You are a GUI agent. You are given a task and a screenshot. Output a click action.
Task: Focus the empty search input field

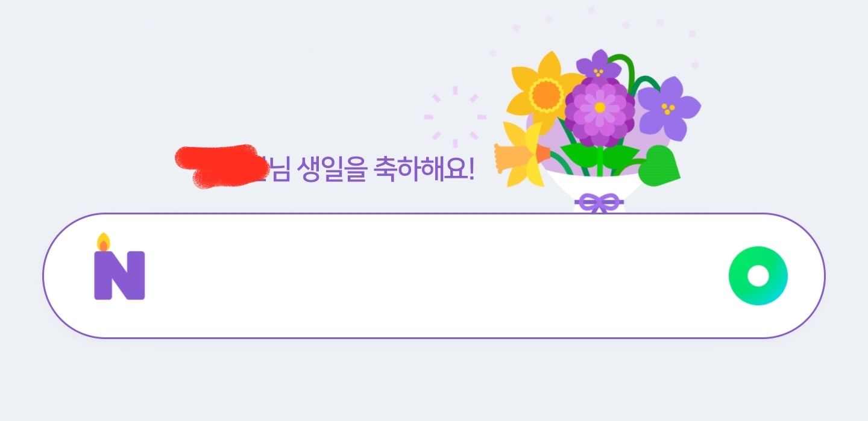coord(434,276)
